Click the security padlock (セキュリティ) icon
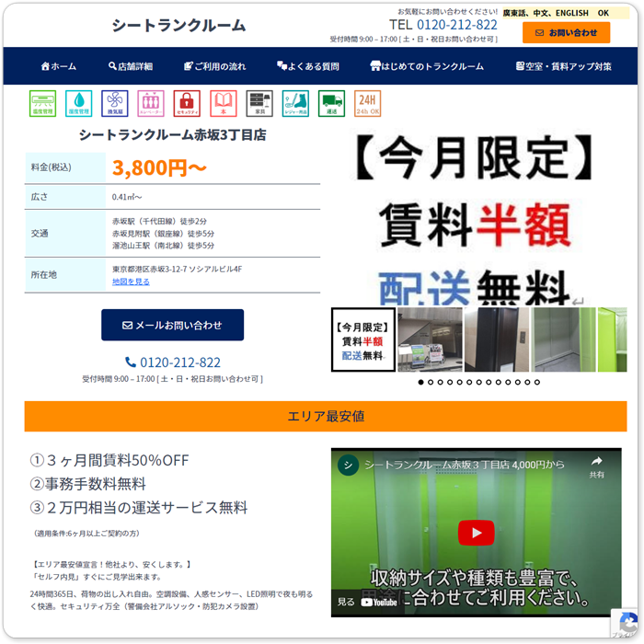The width and height of the screenshot is (644, 644). click(187, 103)
